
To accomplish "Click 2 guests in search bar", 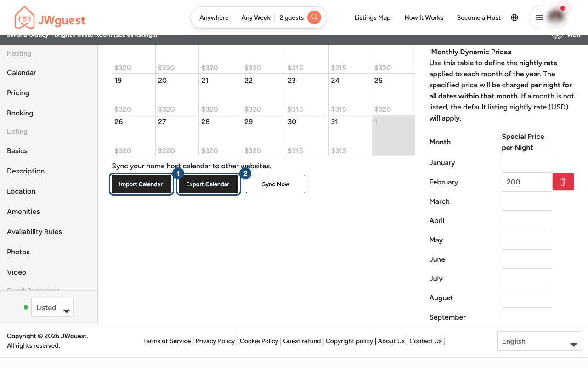I will click(292, 17).
